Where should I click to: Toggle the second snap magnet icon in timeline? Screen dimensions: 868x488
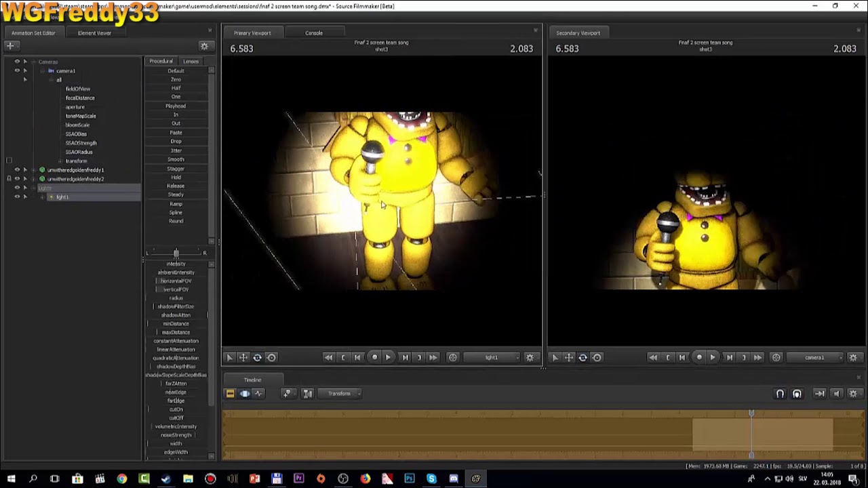point(797,393)
